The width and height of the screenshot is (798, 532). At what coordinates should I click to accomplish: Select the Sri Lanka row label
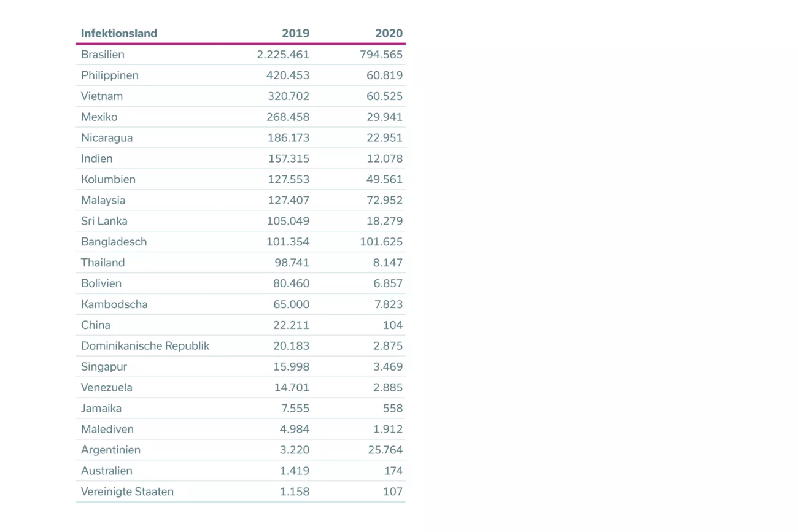(104, 221)
